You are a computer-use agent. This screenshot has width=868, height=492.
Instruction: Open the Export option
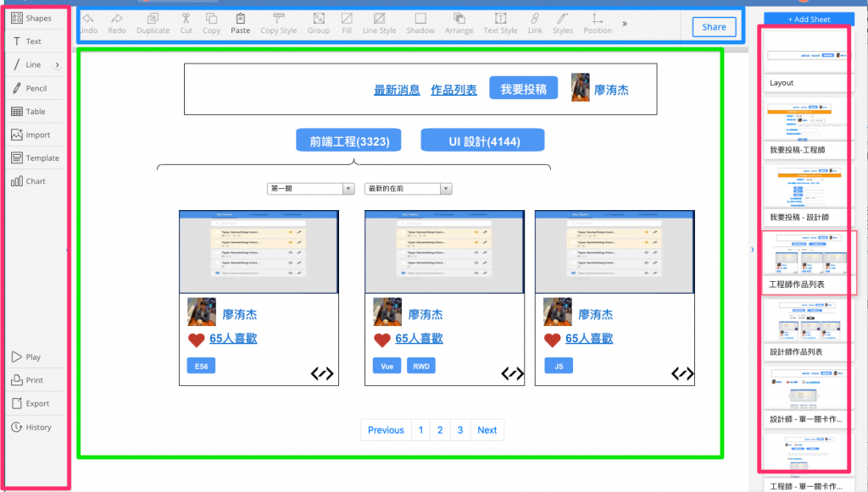point(31,403)
